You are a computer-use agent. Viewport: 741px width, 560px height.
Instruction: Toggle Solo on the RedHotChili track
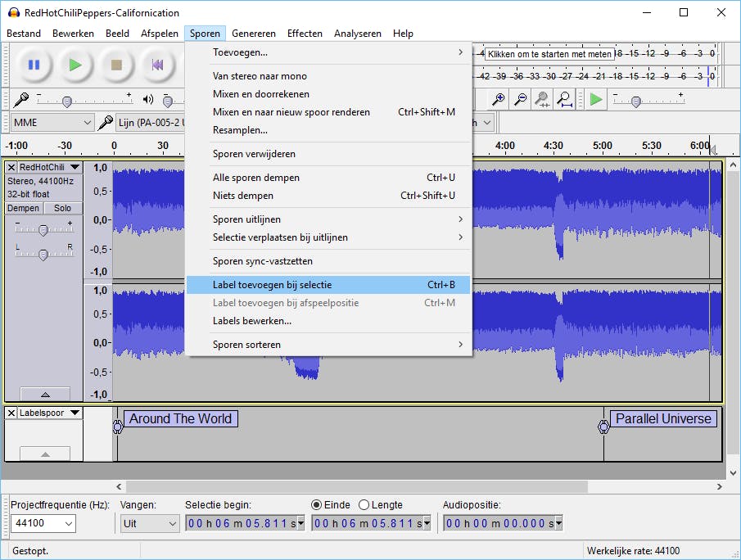tap(62, 208)
